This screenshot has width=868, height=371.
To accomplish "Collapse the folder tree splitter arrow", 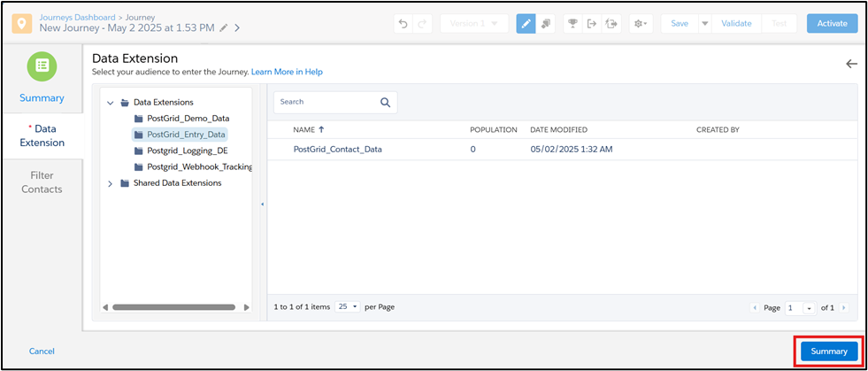I will (x=262, y=205).
